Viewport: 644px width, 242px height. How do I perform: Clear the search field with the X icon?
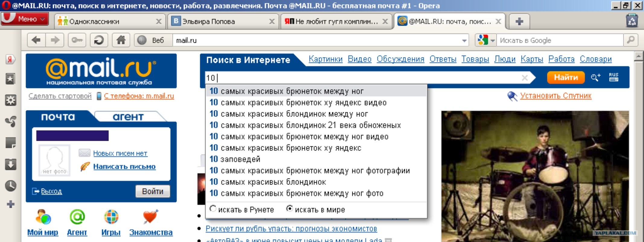click(x=525, y=78)
